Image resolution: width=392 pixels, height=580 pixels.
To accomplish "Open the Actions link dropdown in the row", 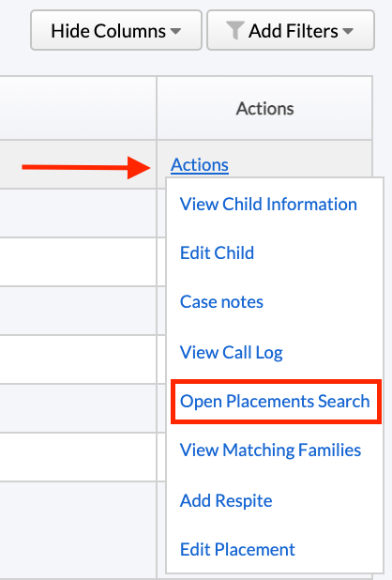I will click(200, 164).
